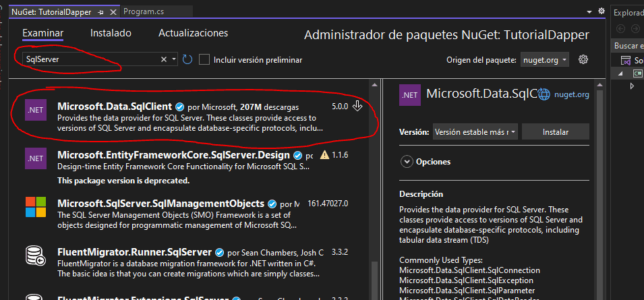Select Microsoft.Data.SqlClient package title
The width and height of the screenshot is (644, 300).
[x=115, y=107]
